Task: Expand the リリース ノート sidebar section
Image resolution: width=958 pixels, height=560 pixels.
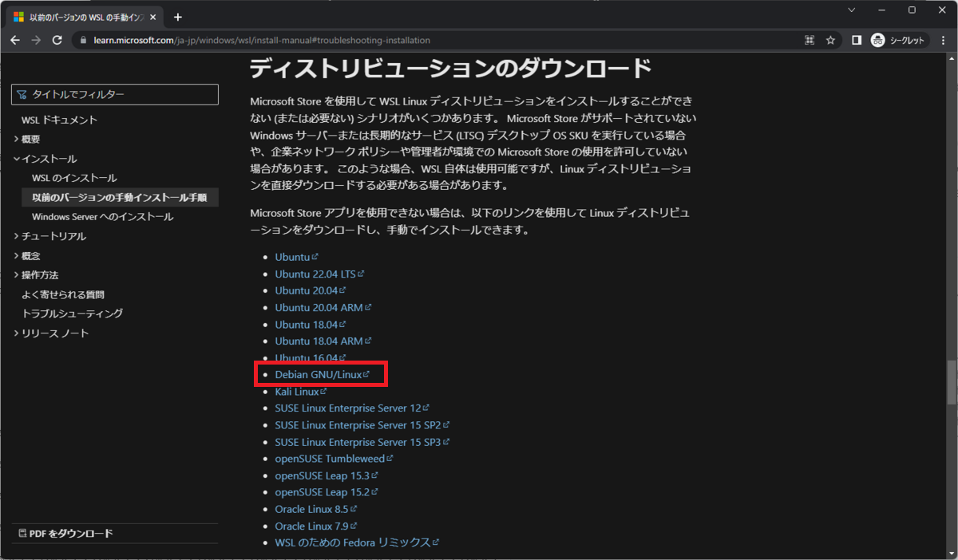Action: point(51,333)
